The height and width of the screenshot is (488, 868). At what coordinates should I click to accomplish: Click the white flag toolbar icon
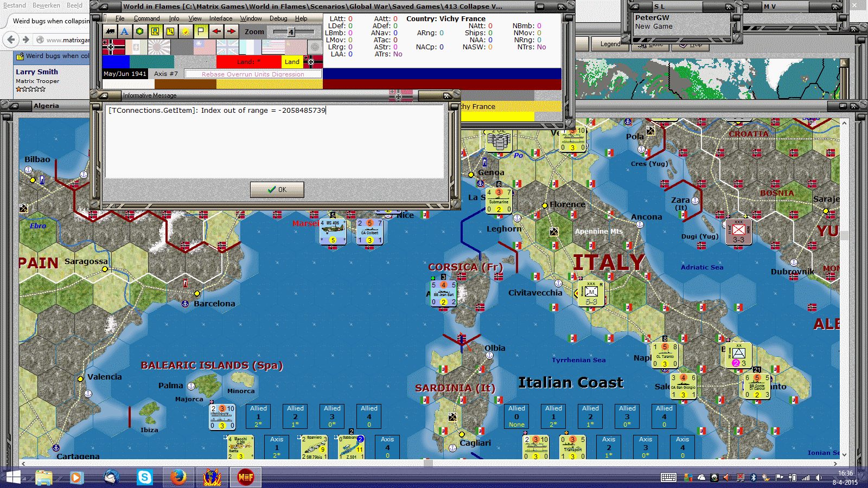201,31
